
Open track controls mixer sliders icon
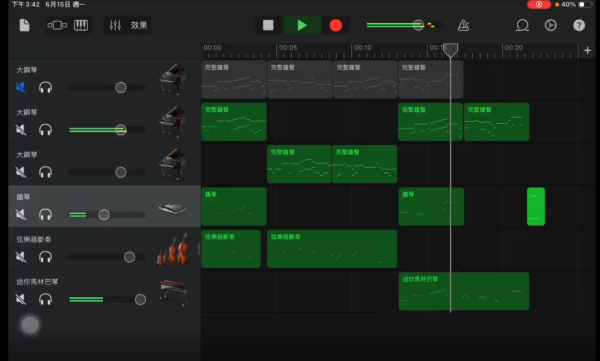tap(115, 26)
